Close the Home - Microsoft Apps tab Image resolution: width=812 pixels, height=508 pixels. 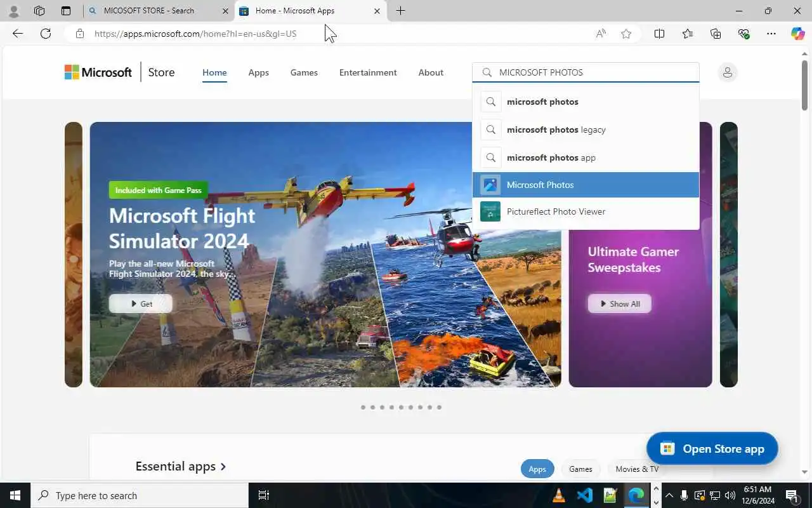[377, 11]
